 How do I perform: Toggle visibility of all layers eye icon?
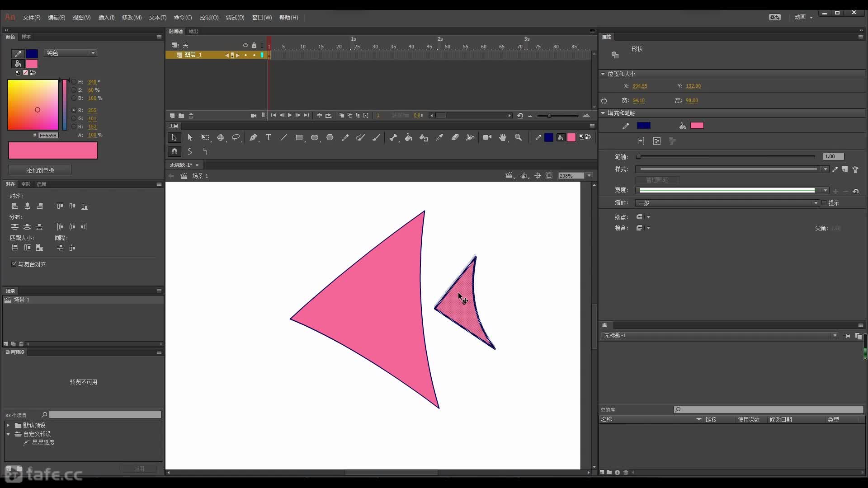tap(245, 45)
